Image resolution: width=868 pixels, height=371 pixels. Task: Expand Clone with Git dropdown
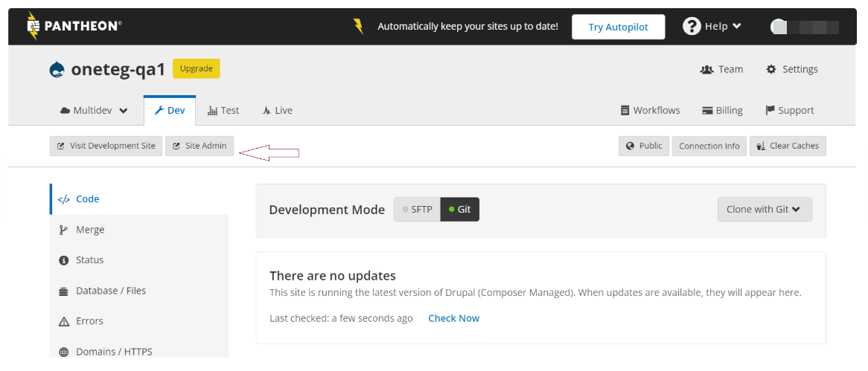point(764,210)
